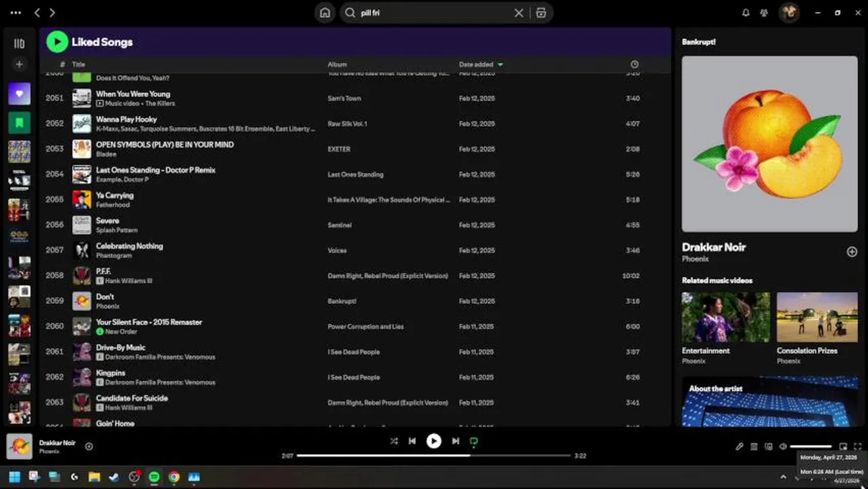Select song 'Don't' by Phoenix
This screenshot has height=489, width=868.
tap(105, 297)
